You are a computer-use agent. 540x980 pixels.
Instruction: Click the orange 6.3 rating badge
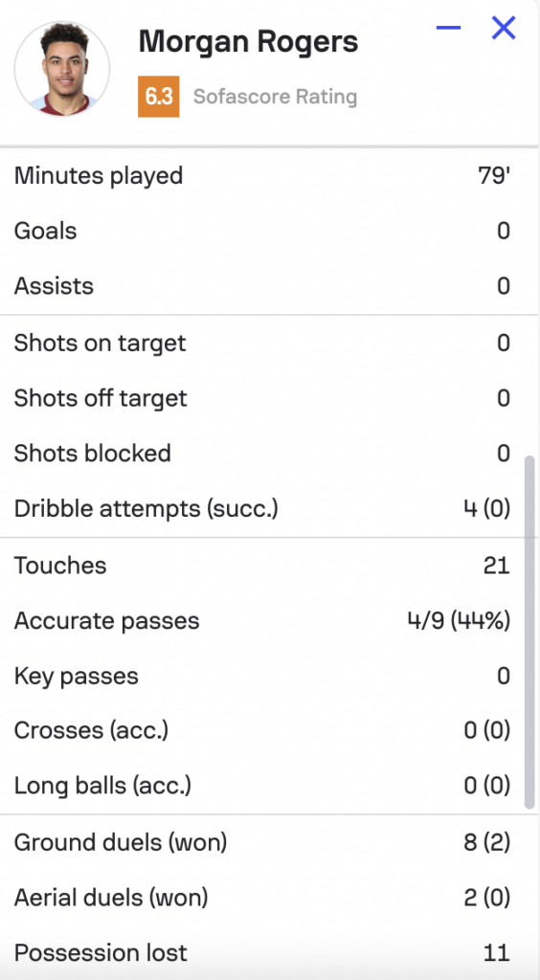click(x=159, y=97)
